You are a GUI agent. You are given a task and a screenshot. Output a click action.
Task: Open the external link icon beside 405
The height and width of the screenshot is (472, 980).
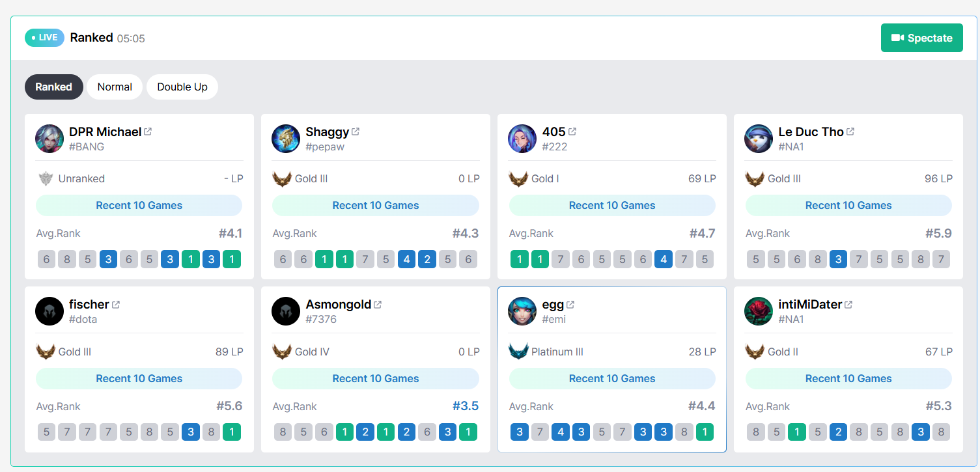(572, 132)
